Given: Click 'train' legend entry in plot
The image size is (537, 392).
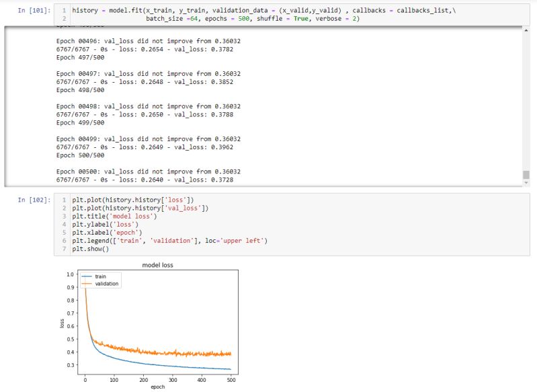Looking at the screenshot, I should 100,276.
